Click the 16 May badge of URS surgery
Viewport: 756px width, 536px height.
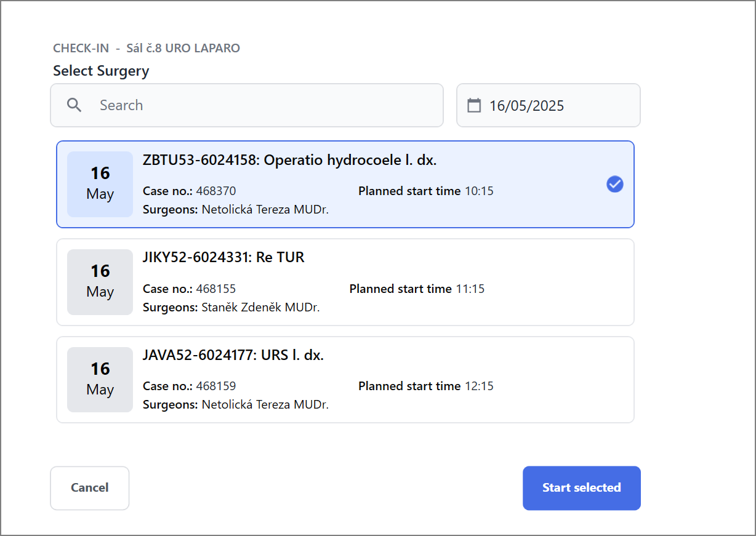100,380
